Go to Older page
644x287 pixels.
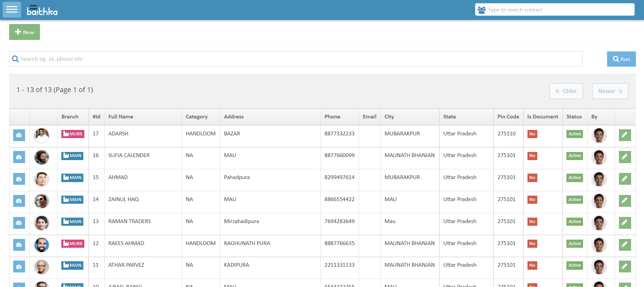[566, 91]
